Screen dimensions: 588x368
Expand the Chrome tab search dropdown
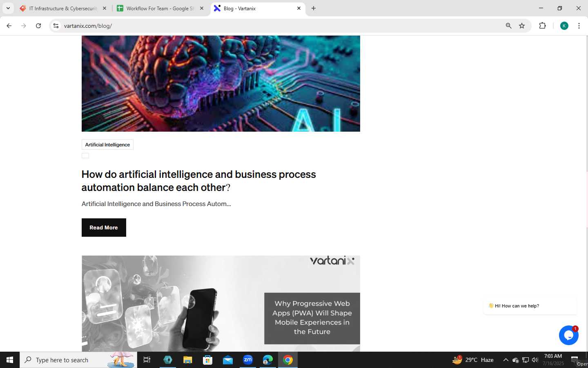tap(8, 8)
